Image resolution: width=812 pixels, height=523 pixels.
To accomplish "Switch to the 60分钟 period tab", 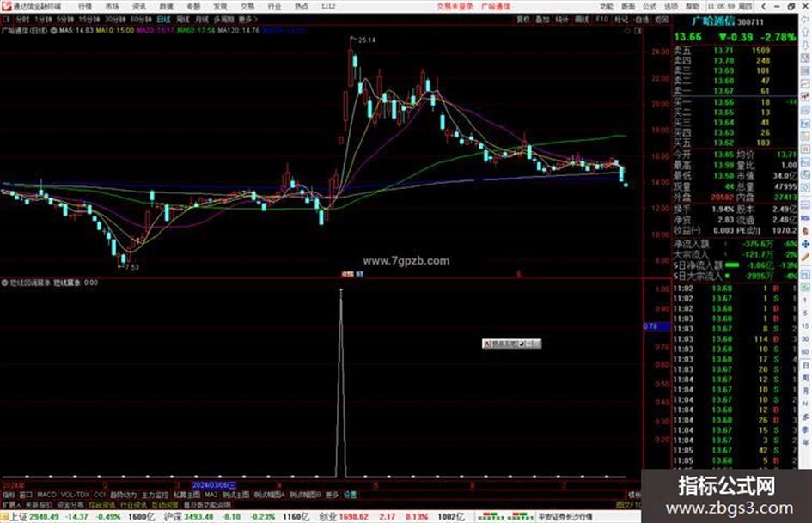I will click(x=141, y=19).
